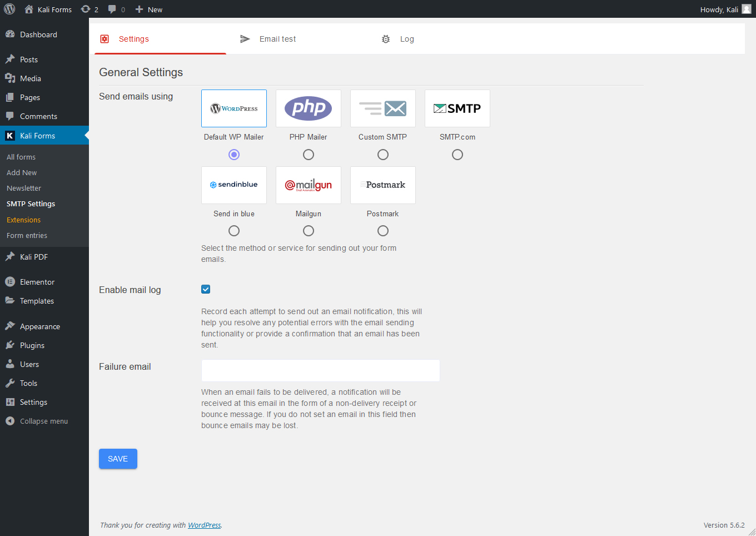Select the SMTP.com radio button
This screenshot has width=756, height=536.
point(457,155)
